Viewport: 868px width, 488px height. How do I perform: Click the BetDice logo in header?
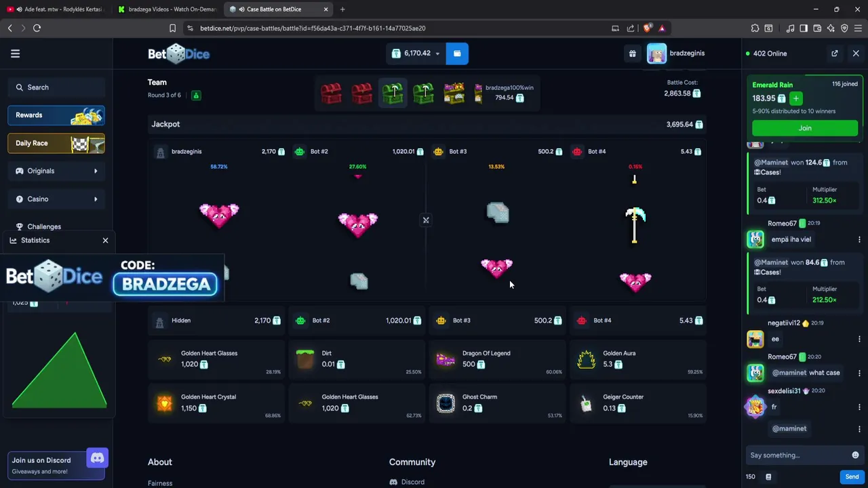pyautogui.click(x=179, y=54)
